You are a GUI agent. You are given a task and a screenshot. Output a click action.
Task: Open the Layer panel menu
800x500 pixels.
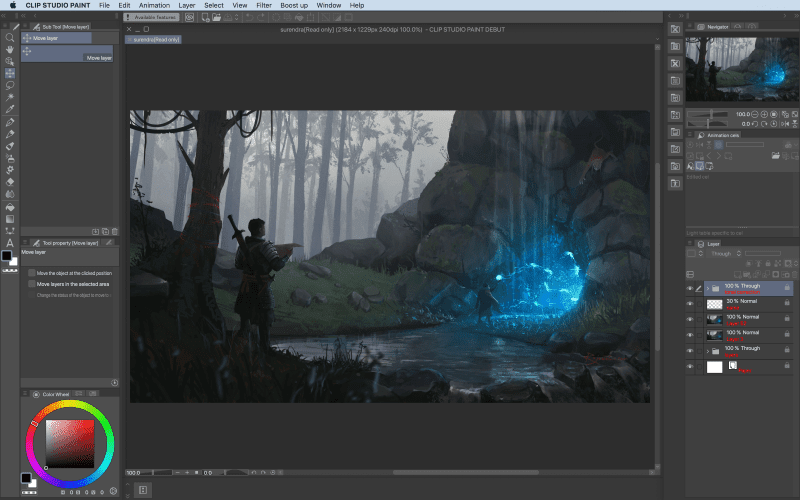point(690,244)
